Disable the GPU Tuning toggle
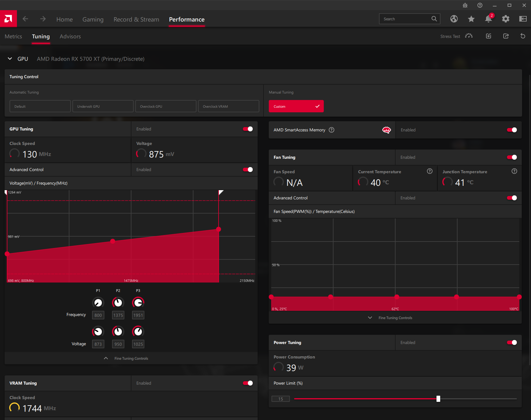 pyautogui.click(x=248, y=129)
